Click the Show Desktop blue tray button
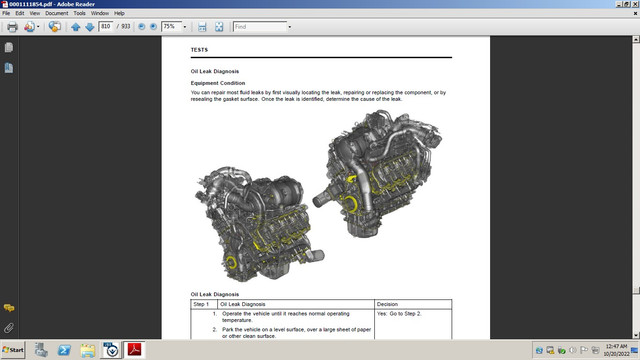 point(635,350)
